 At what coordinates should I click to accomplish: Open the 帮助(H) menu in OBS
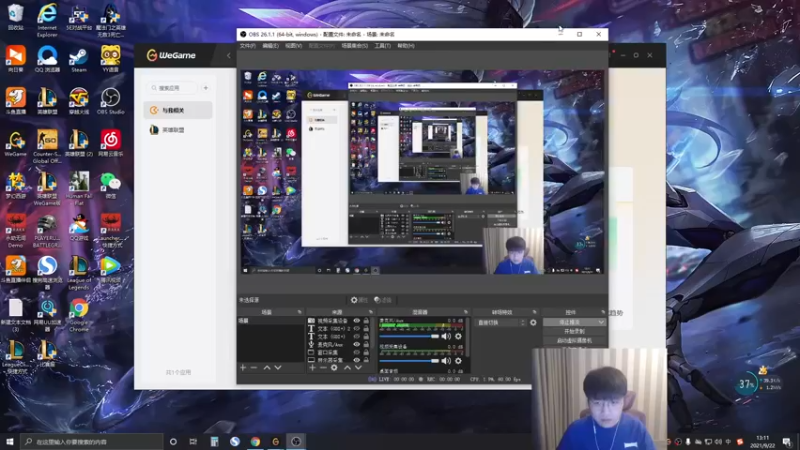pos(406,46)
